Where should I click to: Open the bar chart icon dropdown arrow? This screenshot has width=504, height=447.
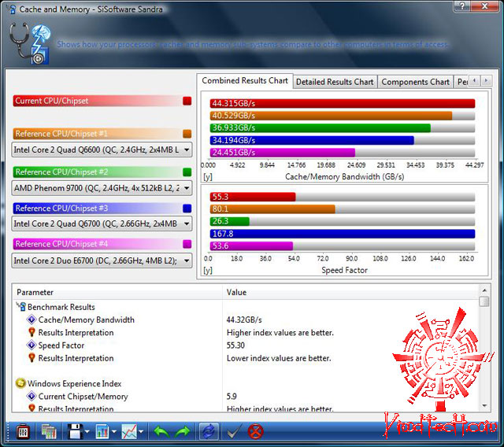click(114, 432)
